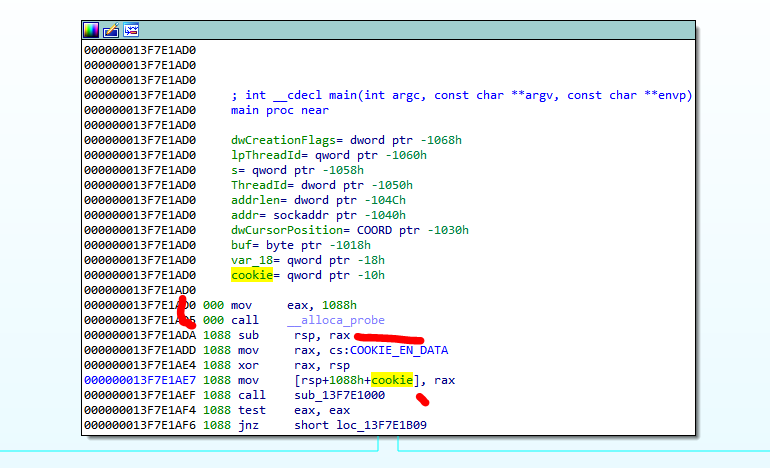Image resolution: width=770 pixels, height=468 pixels.
Task: Click the node color palette icon
Action: click(91, 29)
